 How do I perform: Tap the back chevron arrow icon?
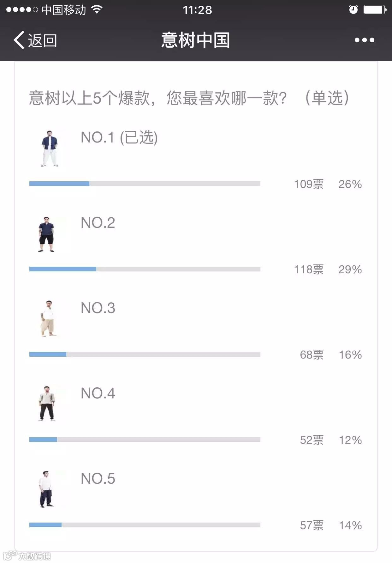coord(19,40)
